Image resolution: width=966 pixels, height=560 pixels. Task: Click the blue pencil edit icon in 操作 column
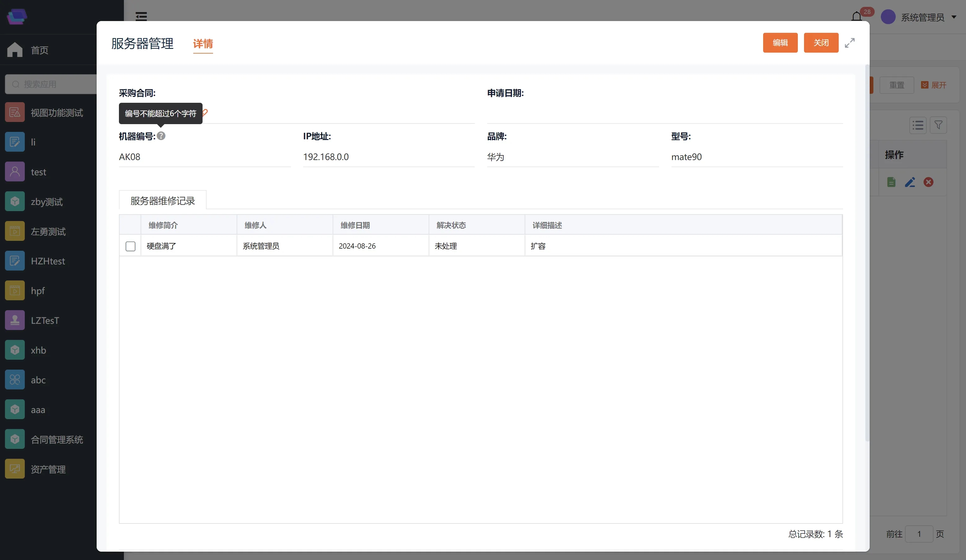pos(910,182)
